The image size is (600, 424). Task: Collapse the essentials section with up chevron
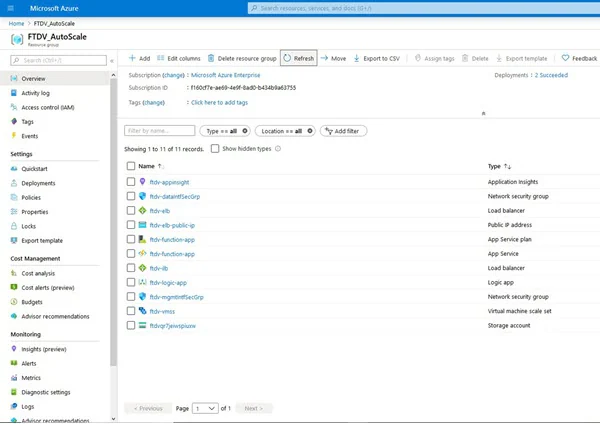point(483,113)
